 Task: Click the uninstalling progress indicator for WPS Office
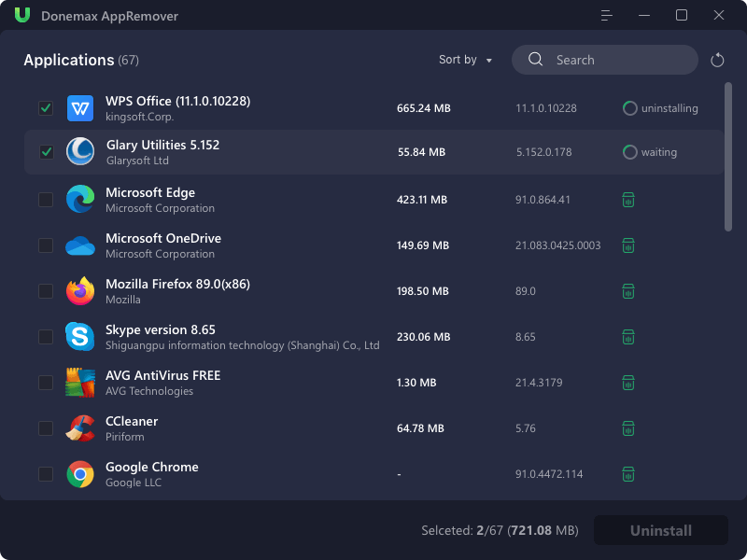[x=630, y=108]
